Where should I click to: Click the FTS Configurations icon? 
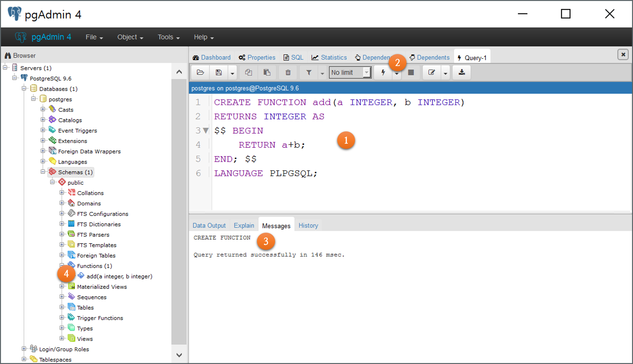(x=72, y=213)
